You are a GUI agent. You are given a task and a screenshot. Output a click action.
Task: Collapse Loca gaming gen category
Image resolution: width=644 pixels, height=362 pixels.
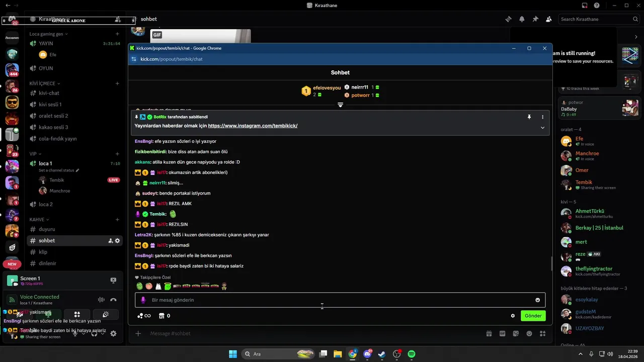click(48, 34)
